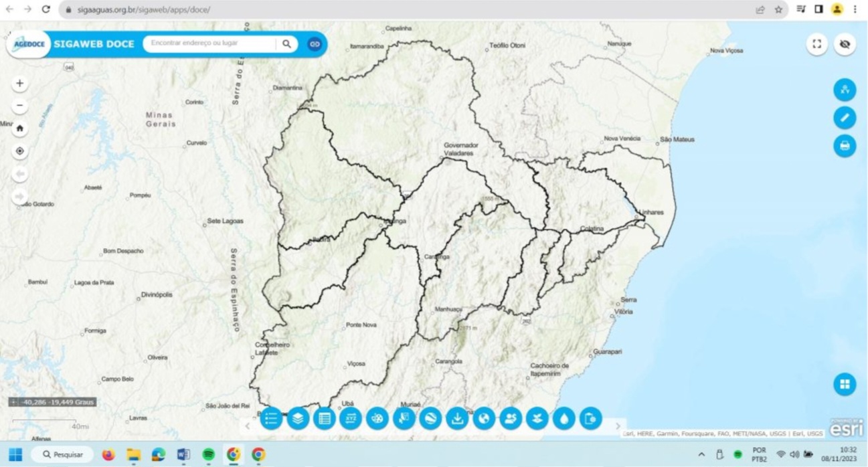Open the download data widget
Viewport: 868px width, 467px height.
click(457, 419)
